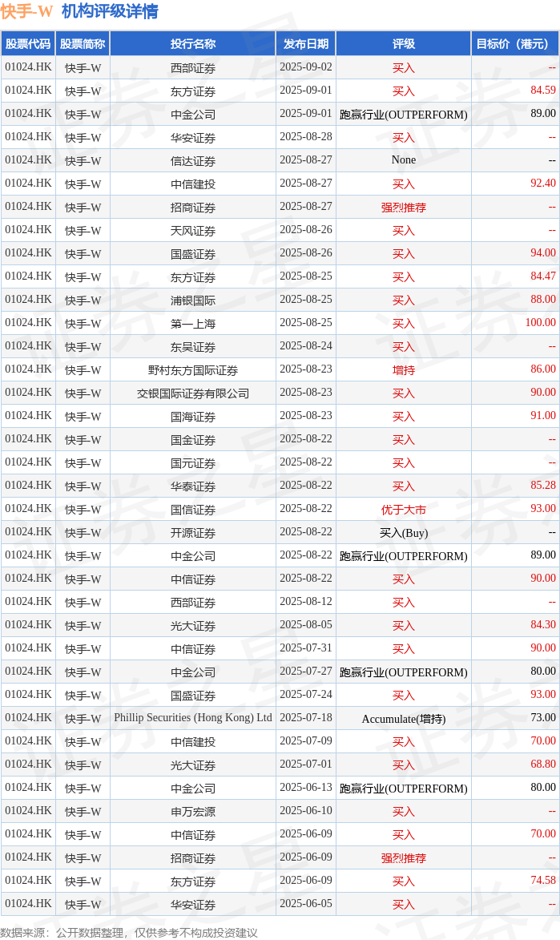Click the 目标价（港元） column header
560x940 pixels.
coord(515,44)
